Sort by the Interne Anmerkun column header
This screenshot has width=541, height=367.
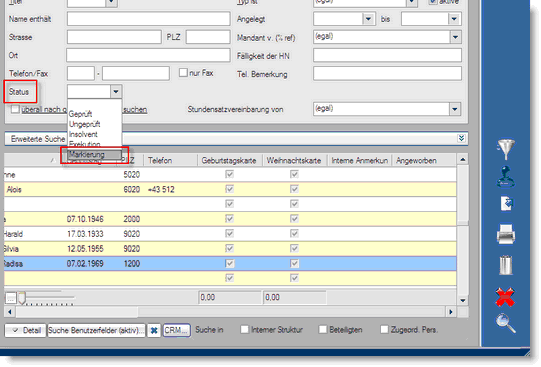(360, 160)
